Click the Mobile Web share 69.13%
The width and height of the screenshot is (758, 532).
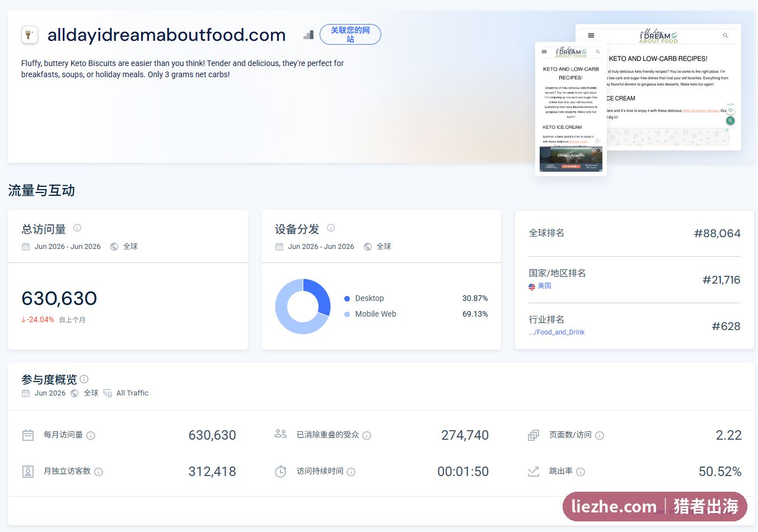(475, 314)
